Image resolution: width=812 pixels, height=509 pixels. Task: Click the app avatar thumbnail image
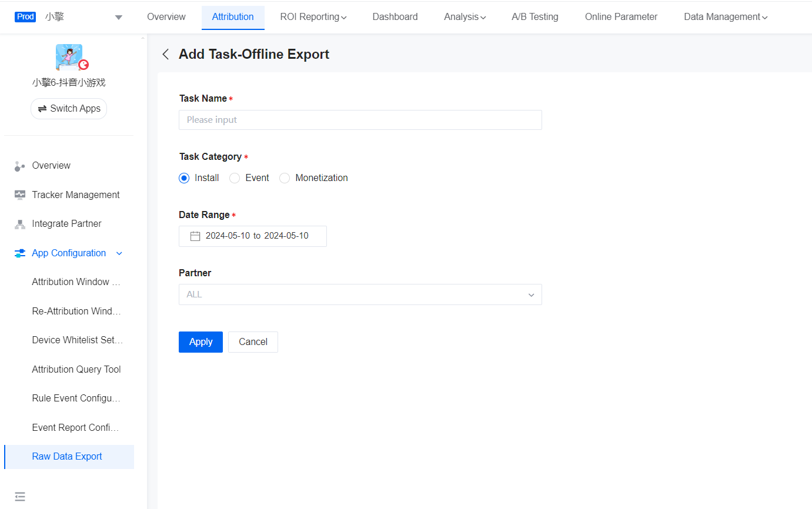tap(69, 57)
